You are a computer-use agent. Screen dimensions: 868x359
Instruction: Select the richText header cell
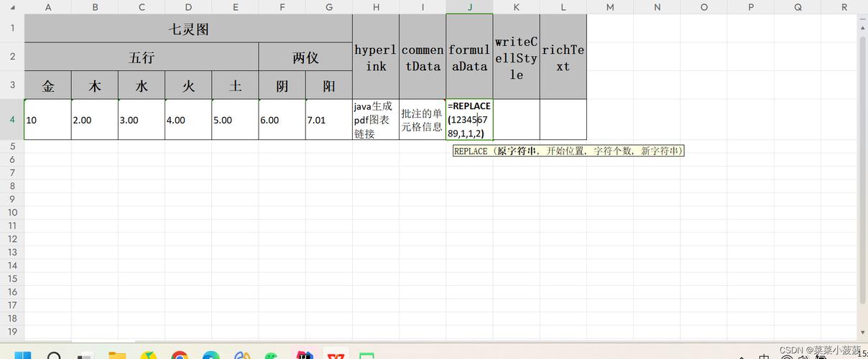(x=563, y=57)
